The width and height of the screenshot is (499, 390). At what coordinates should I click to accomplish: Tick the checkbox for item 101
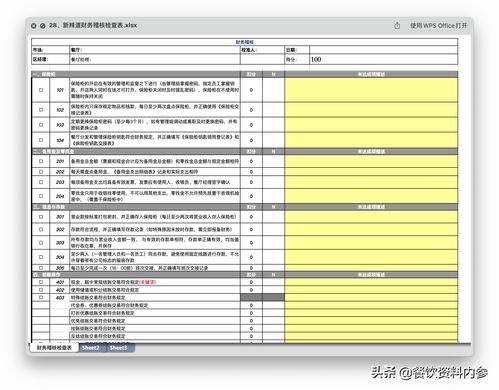(41, 90)
